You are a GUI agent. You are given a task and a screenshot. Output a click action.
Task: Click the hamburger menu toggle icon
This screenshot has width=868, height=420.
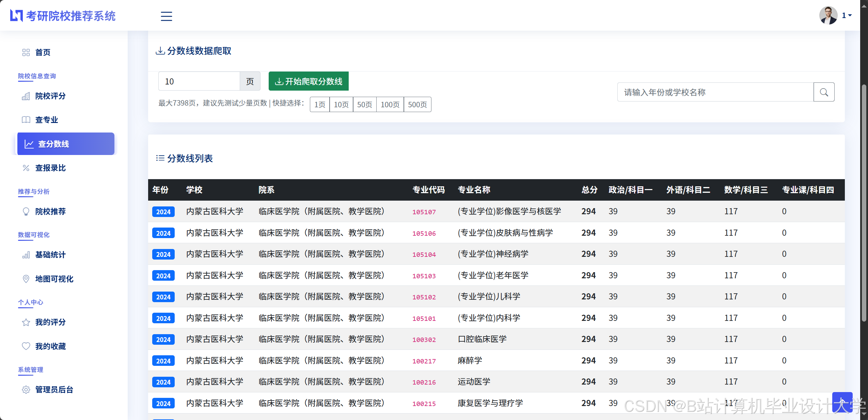pyautogui.click(x=166, y=16)
